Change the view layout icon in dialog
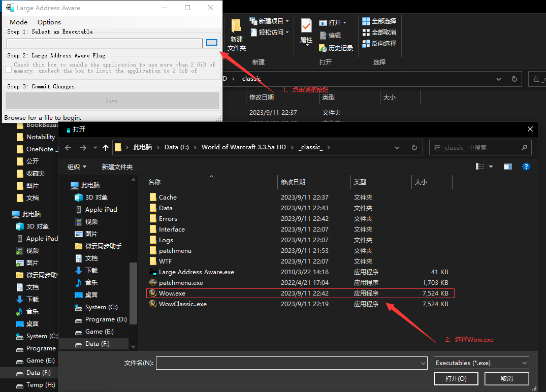546x392 pixels. [x=480, y=167]
